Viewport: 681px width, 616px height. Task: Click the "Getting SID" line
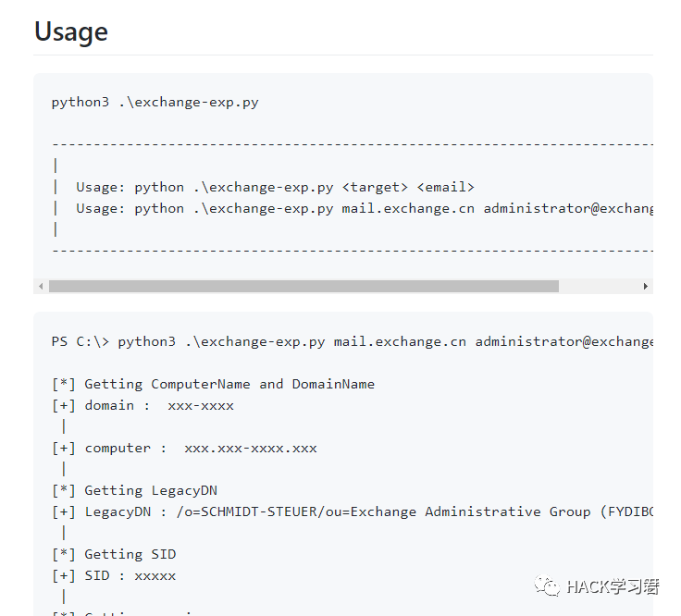tap(114, 554)
